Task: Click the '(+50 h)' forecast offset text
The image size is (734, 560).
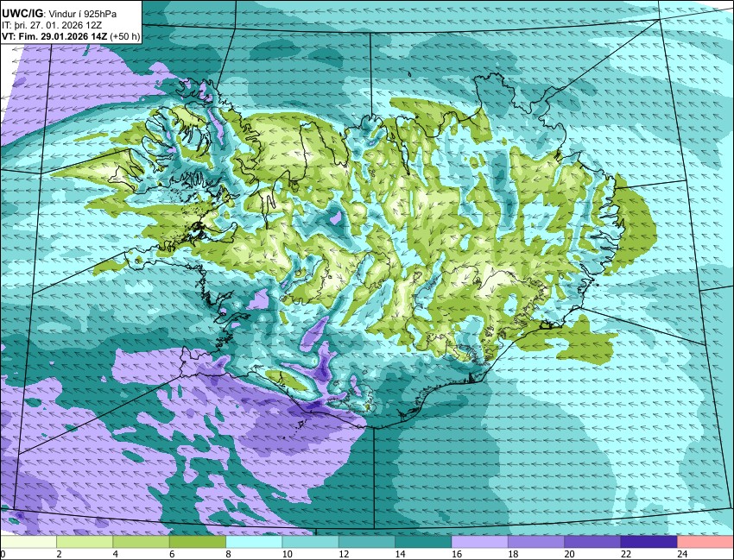Action: click(x=125, y=36)
